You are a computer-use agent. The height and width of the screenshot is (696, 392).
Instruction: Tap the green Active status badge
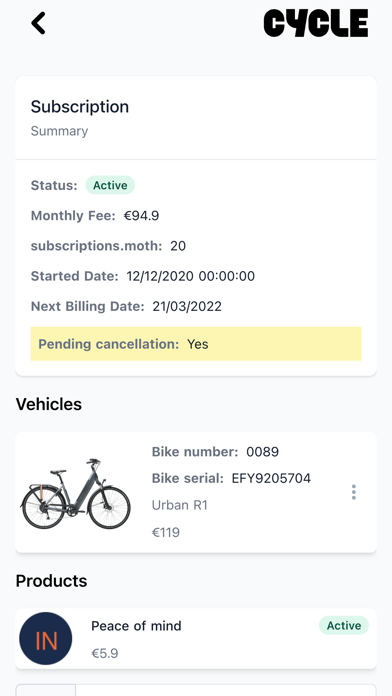point(110,185)
